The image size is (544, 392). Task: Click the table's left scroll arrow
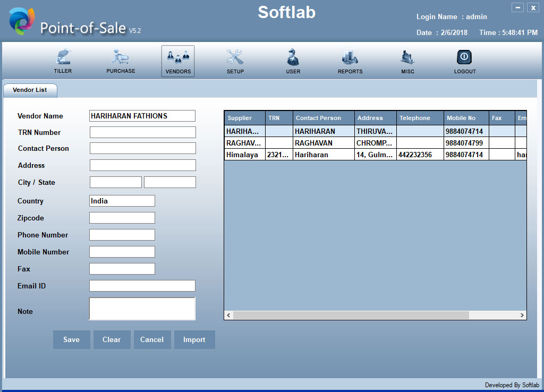pos(229,316)
